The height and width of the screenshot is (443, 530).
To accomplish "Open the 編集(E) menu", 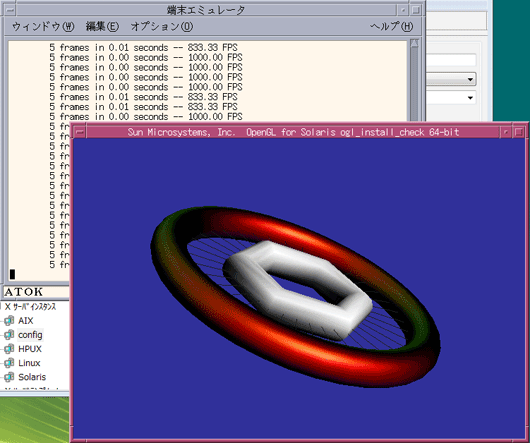I will [102, 26].
